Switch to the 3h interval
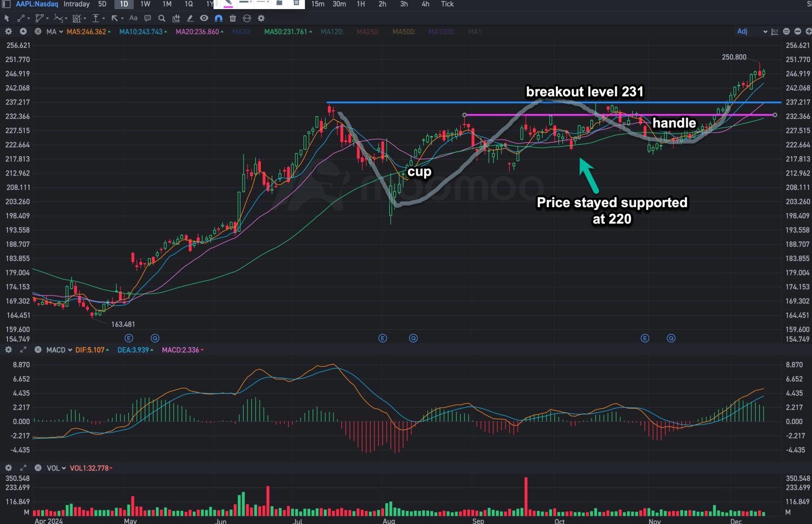The width and height of the screenshot is (812, 524). pyautogui.click(x=404, y=4)
